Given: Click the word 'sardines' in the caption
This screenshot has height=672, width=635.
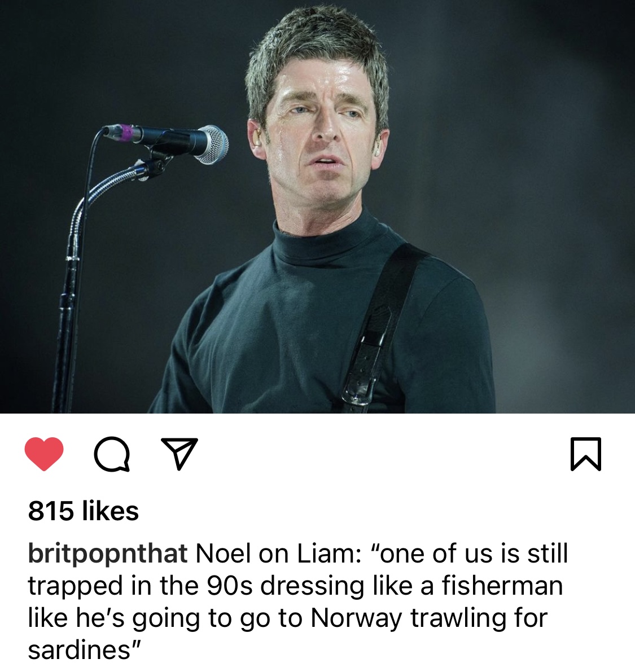Looking at the screenshot, I should (79, 650).
